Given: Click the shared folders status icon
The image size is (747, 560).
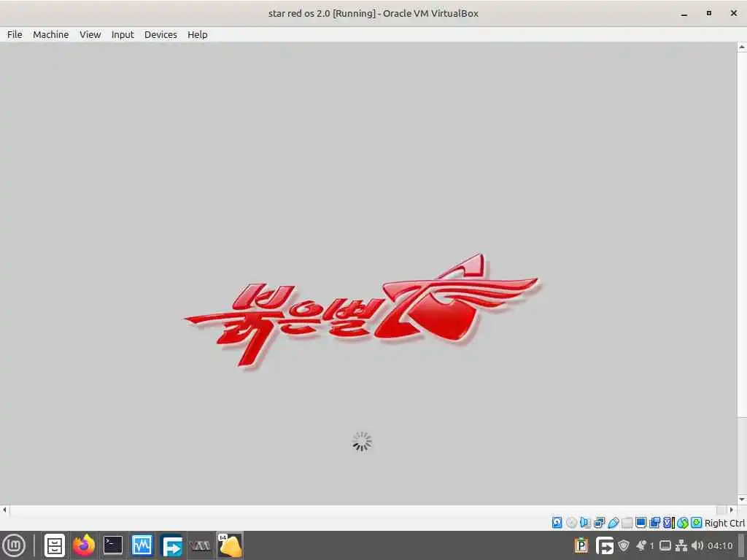Looking at the screenshot, I should pyautogui.click(x=627, y=523).
